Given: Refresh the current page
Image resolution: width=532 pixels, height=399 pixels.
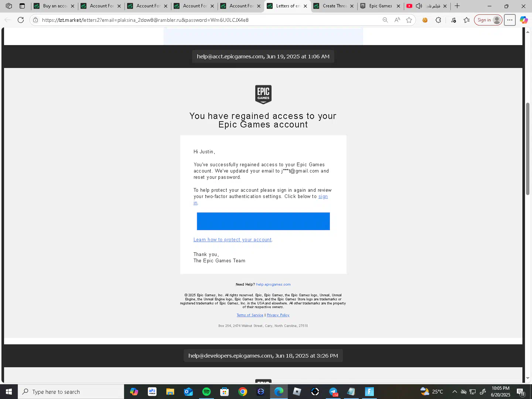Looking at the screenshot, I should pyautogui.click(x=21, y=20).
